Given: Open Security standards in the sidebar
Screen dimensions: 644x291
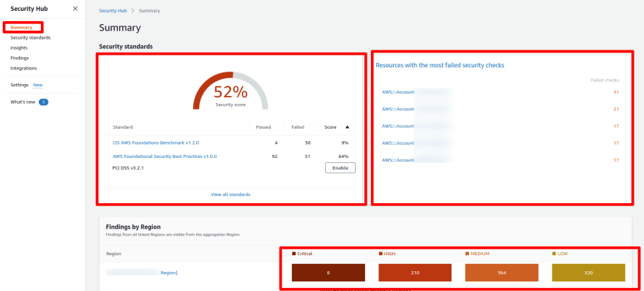Looking at the screenshot, I should [31, 38].
